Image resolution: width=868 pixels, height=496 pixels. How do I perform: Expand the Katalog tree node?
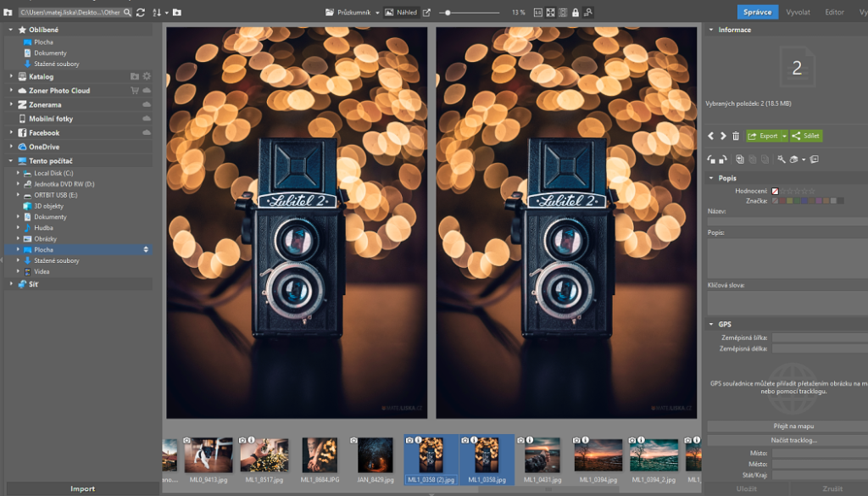(10, 76)
